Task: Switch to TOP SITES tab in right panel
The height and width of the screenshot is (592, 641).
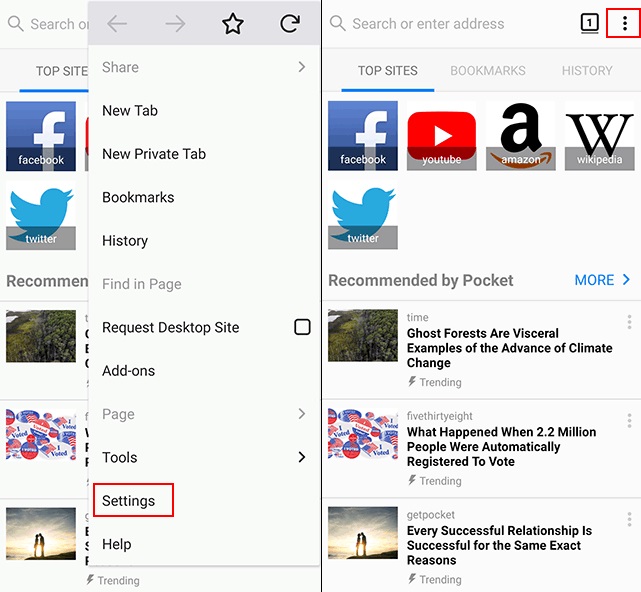Action: pyautogui.click(x=388, y=70)
